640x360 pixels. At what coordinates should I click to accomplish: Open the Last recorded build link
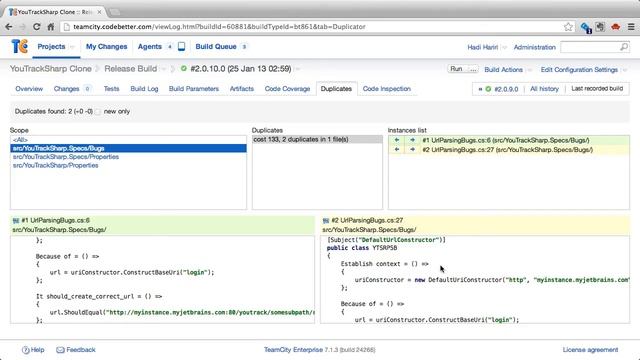pyautogui.click(x=597, y=88)
